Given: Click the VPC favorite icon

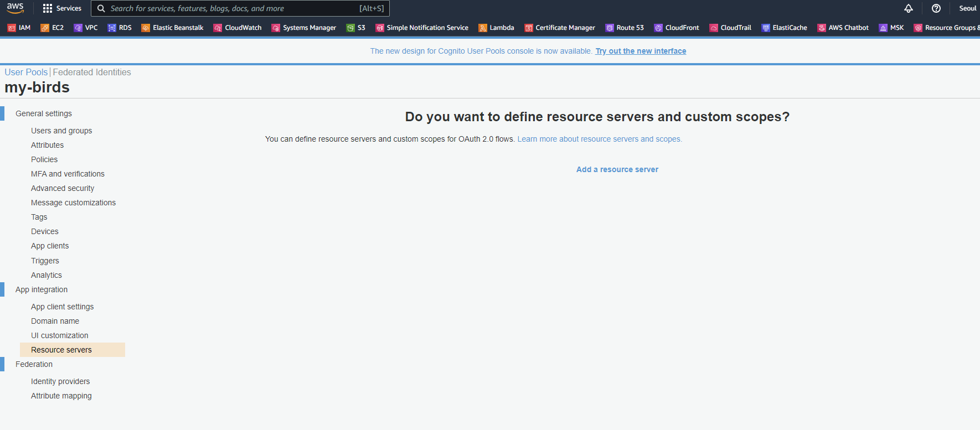Looking at the screenshot, I should (x=78, y=28).
